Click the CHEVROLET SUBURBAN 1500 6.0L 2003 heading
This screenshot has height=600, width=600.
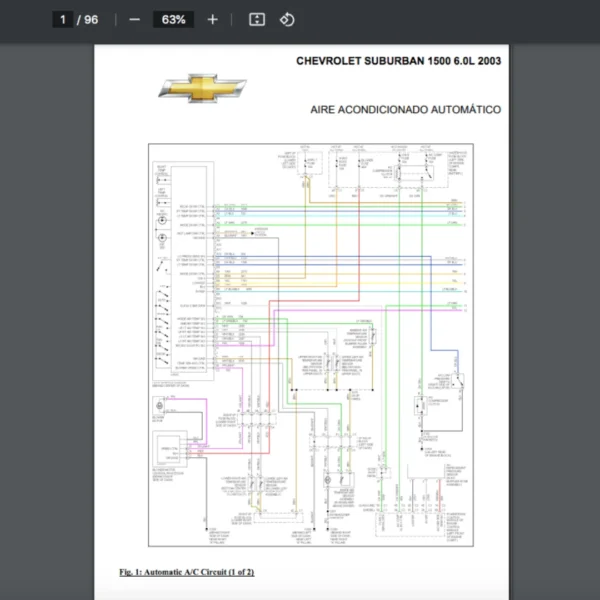click(x=398, y=61)
